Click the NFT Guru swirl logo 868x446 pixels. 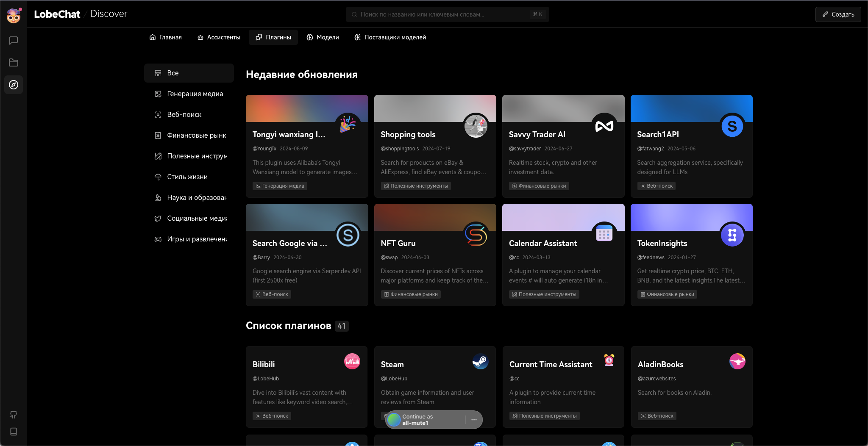[x=476, y=235]
